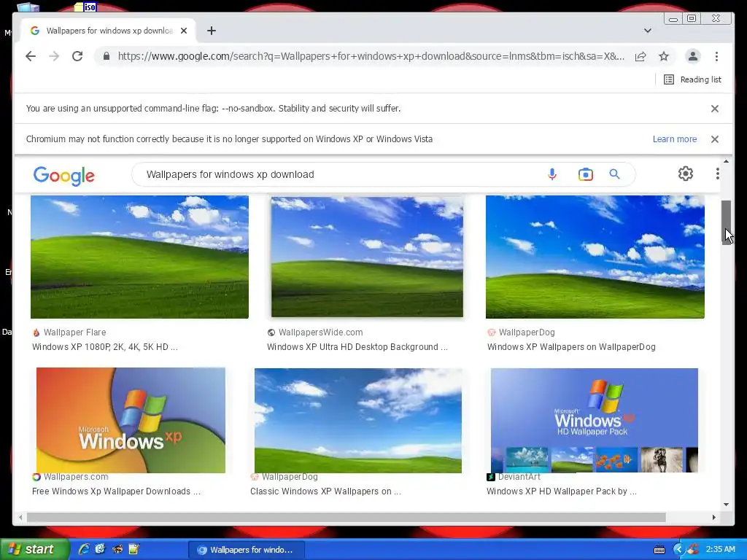Screen dimensions: 747x560
Task: Click the address bar URL text
Action: click(371, 56)
